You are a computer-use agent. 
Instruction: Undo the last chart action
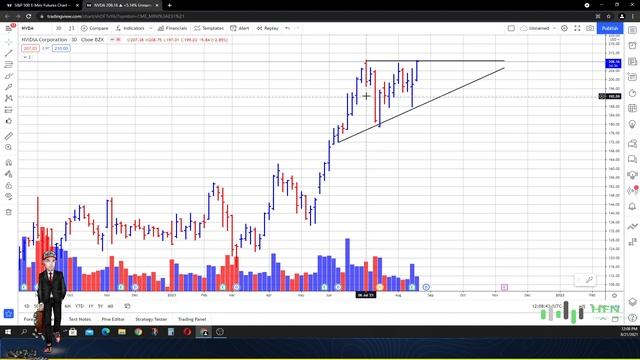click(x=288, y=28)
